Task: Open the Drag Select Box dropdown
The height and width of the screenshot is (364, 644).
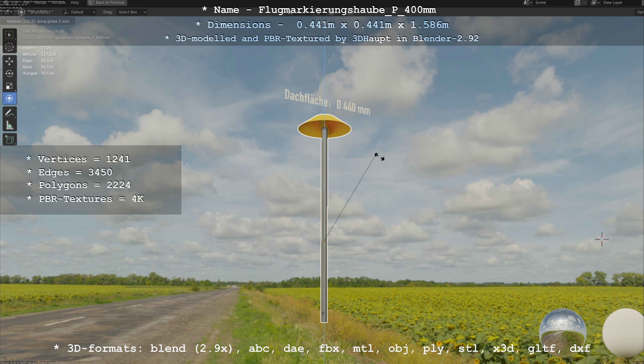Action: [x=132, y=12]
